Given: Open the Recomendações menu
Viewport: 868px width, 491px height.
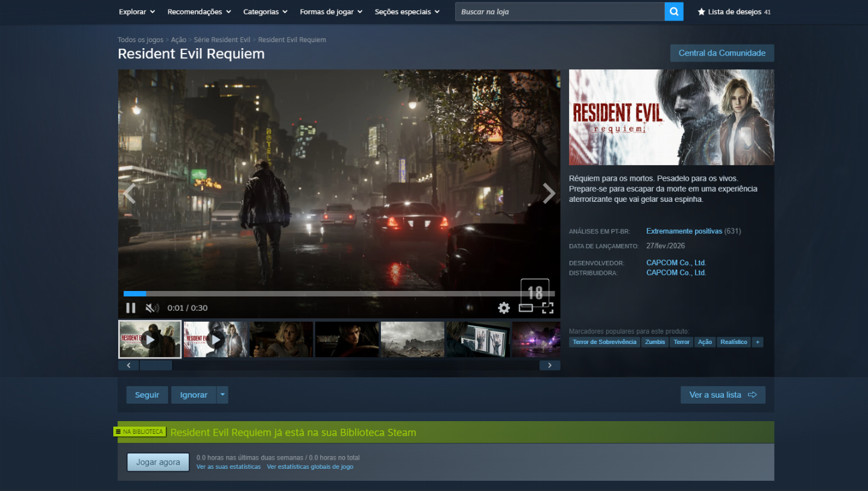Looking at the screenshot, I should click(200, 12).
